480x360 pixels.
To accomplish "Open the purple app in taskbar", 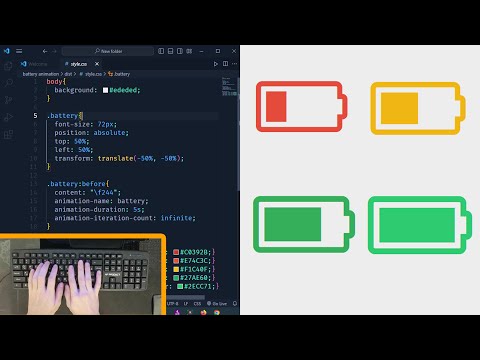I will [178, 312].
